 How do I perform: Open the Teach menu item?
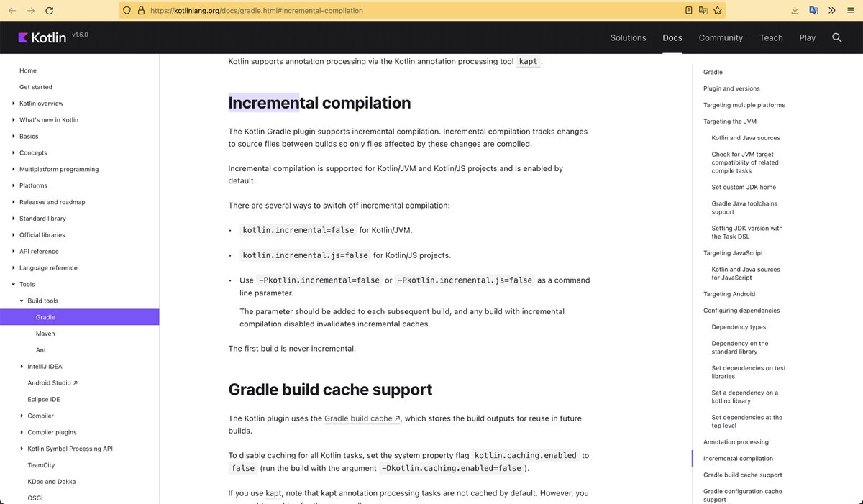pyautogui.click(x=771, y=37)
